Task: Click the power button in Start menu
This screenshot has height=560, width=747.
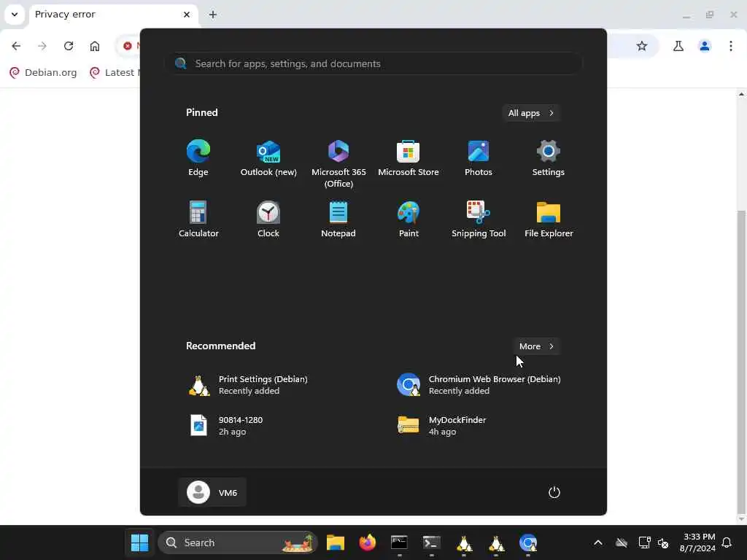Action: click(x=554, y=492)
